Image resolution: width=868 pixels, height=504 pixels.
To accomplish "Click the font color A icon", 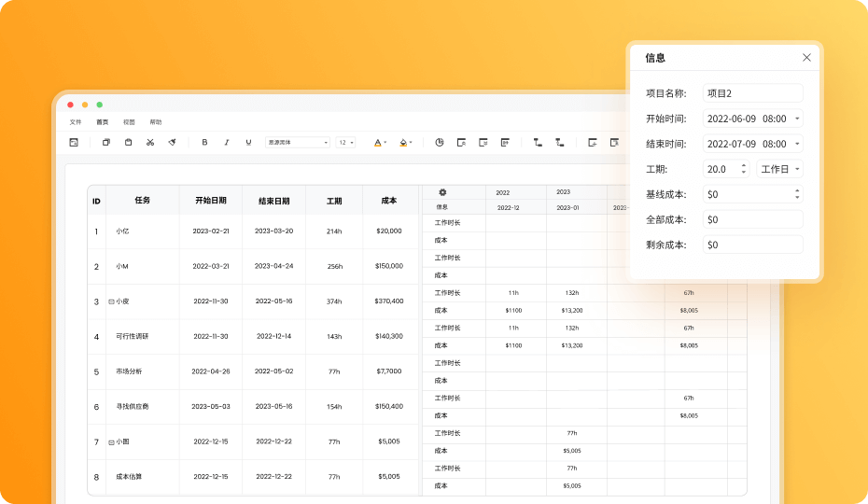I will 378,143.
